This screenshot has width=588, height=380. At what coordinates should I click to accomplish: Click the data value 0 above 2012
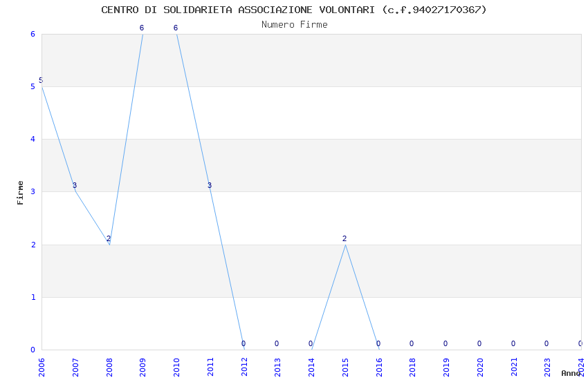[244, 343]
